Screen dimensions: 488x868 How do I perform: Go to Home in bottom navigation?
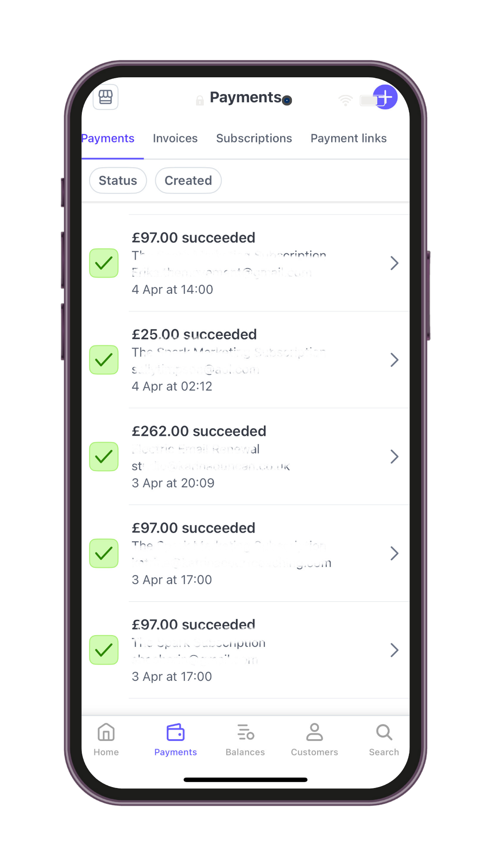(x=106, y=740)
